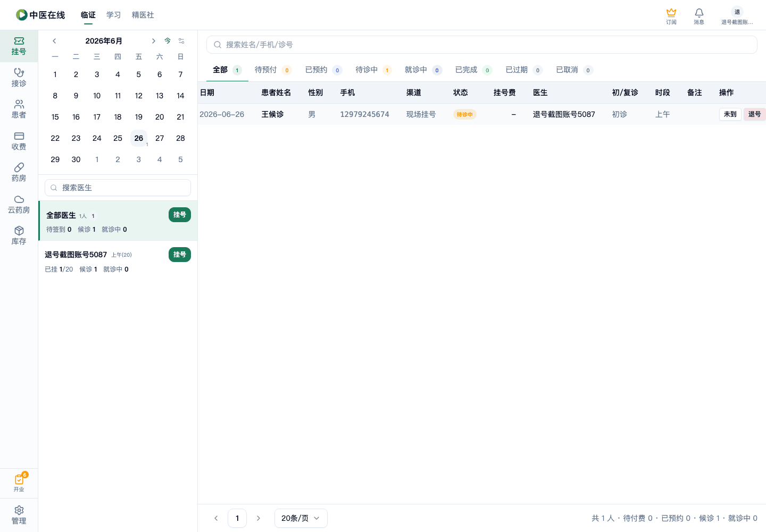Open the 云药房 cloud pharmacy icon
The image size is (766, 532).
pyautogui.click(x=19, y=204)
